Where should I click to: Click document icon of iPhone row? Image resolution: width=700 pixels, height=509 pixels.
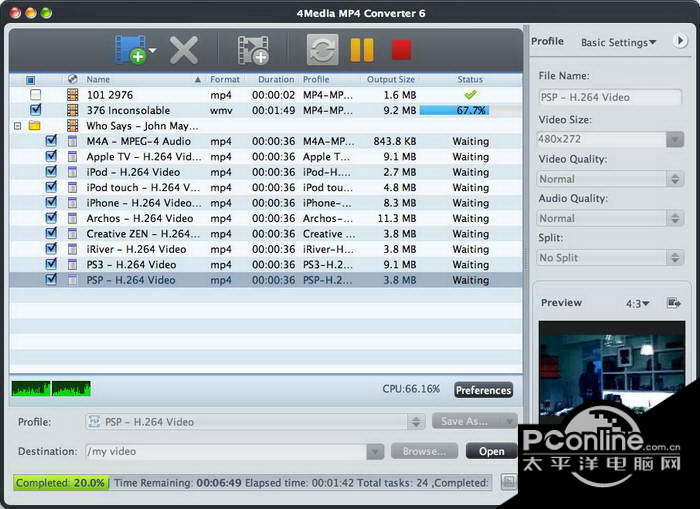click(72, 203)
